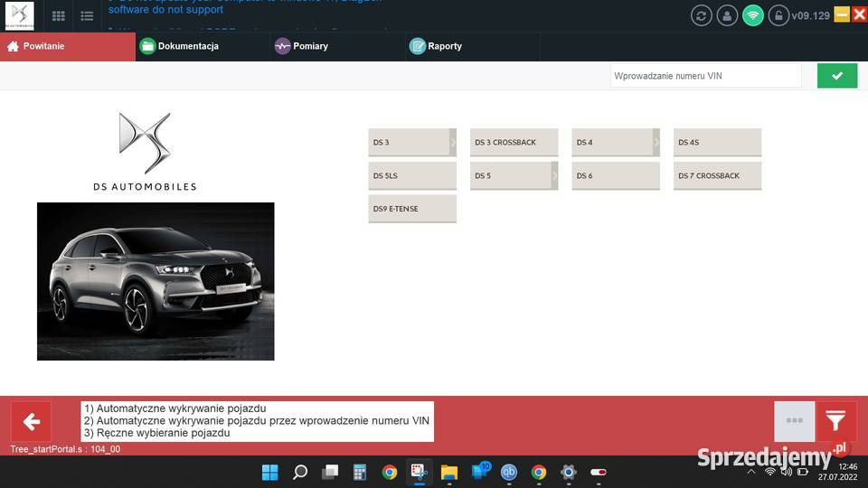Image resolution: width=868 pixels, height=488 pixels.
Task: Open the second Chrome taskbar icon
Action: 539,472
